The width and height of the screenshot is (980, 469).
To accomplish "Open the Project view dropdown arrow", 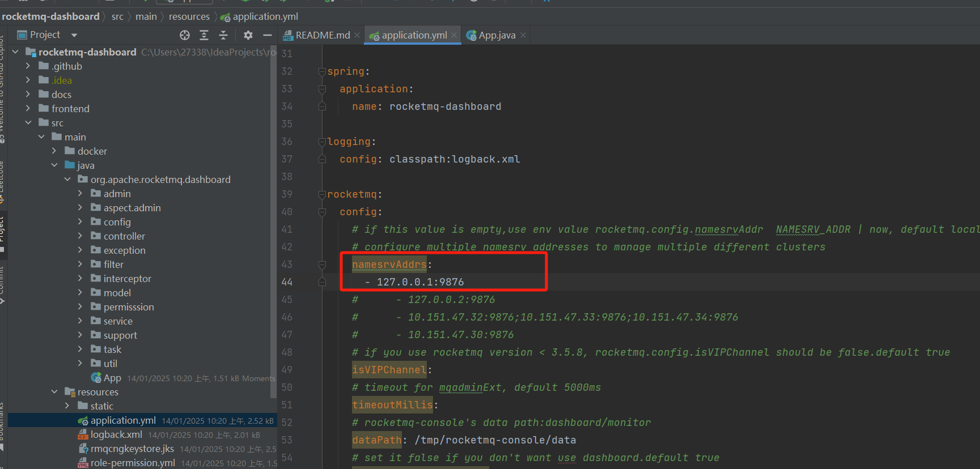I will point(74,35).
